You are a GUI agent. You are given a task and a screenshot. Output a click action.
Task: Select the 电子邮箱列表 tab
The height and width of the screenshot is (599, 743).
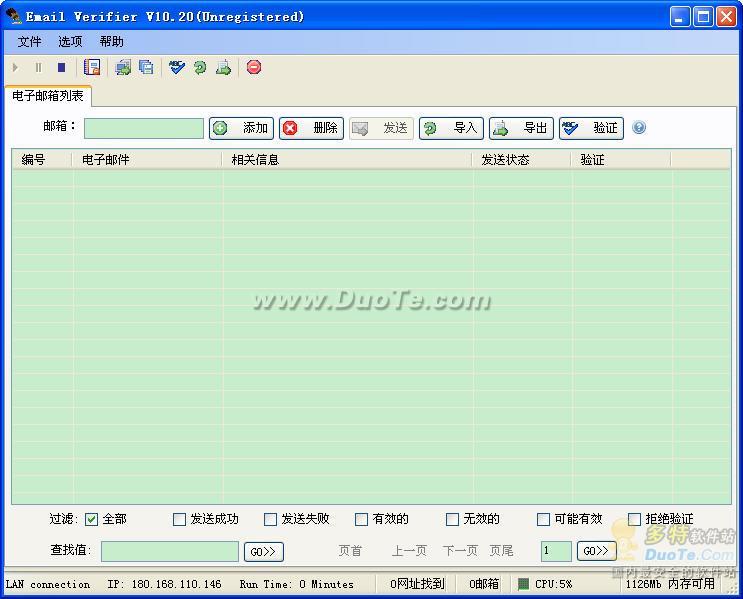click(x=48, y=96)
